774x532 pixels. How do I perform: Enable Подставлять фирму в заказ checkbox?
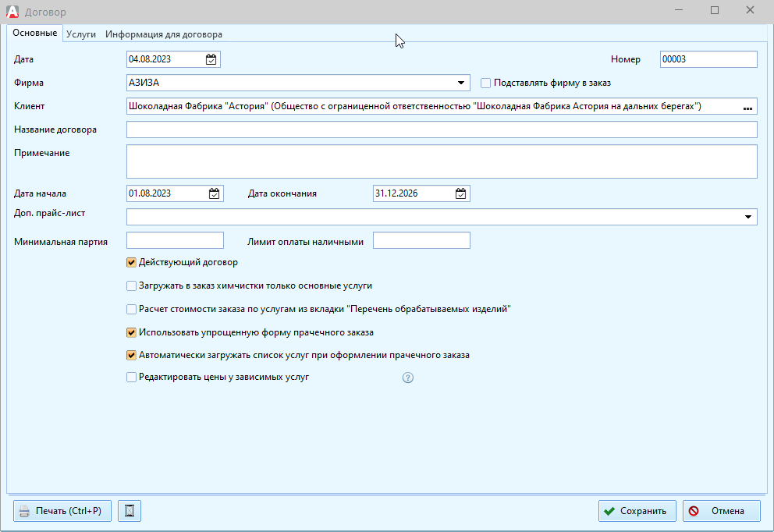click(x=485, y=83)
